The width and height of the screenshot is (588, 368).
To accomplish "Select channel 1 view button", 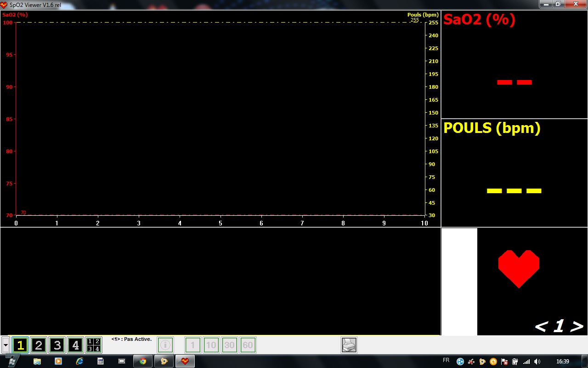I will pyautogui.click(x=20, y=345).
